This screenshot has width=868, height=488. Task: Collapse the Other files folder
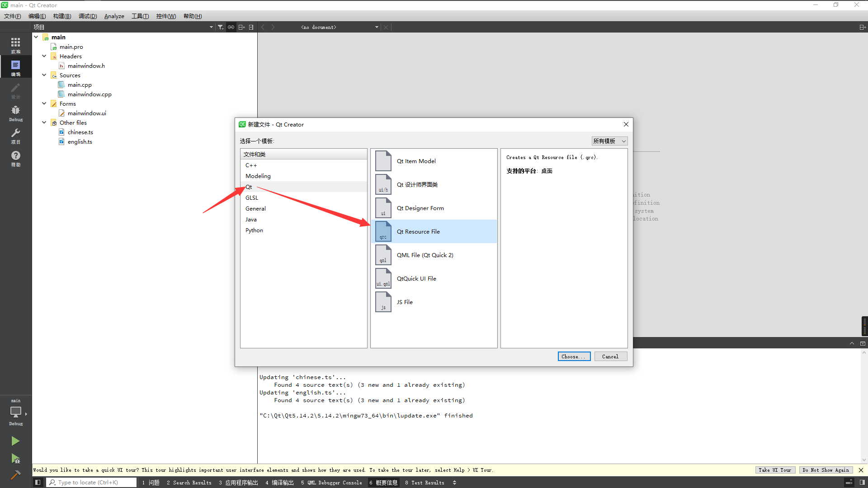point(44,122)
